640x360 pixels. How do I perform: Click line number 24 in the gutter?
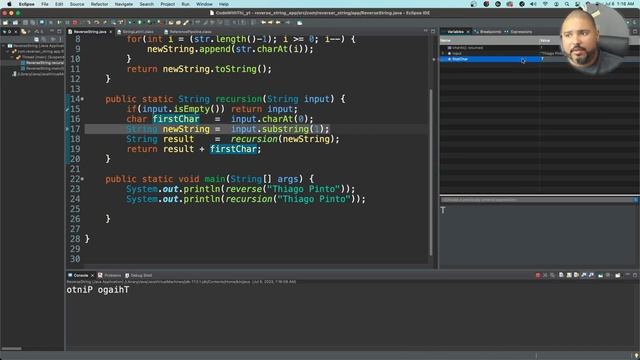click(x=75, y=199)
